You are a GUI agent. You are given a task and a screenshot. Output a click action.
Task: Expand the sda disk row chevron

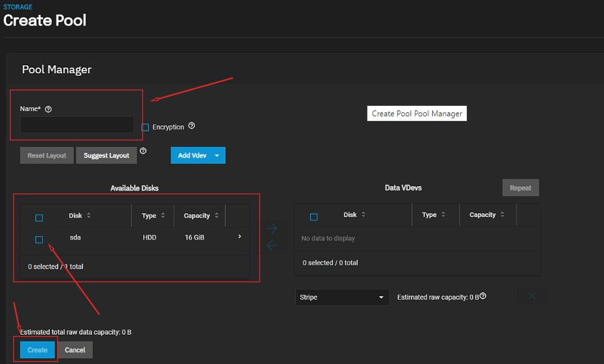pyautogui.click(x=239, y=237)
